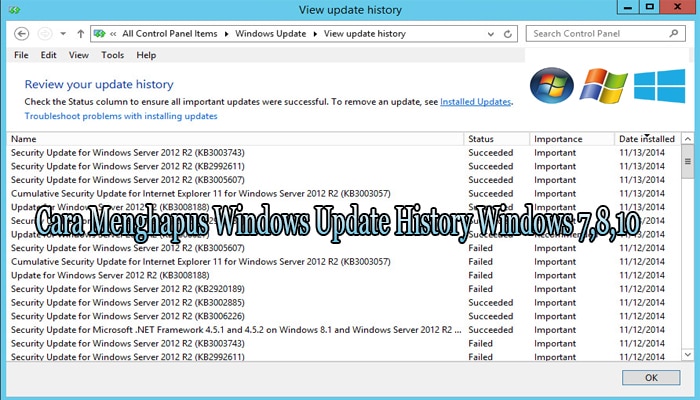This screenshot has width=700, height=400.
Task: Select Succeeded Cumulative Security Update KB3003057
Action: (344, 193)
